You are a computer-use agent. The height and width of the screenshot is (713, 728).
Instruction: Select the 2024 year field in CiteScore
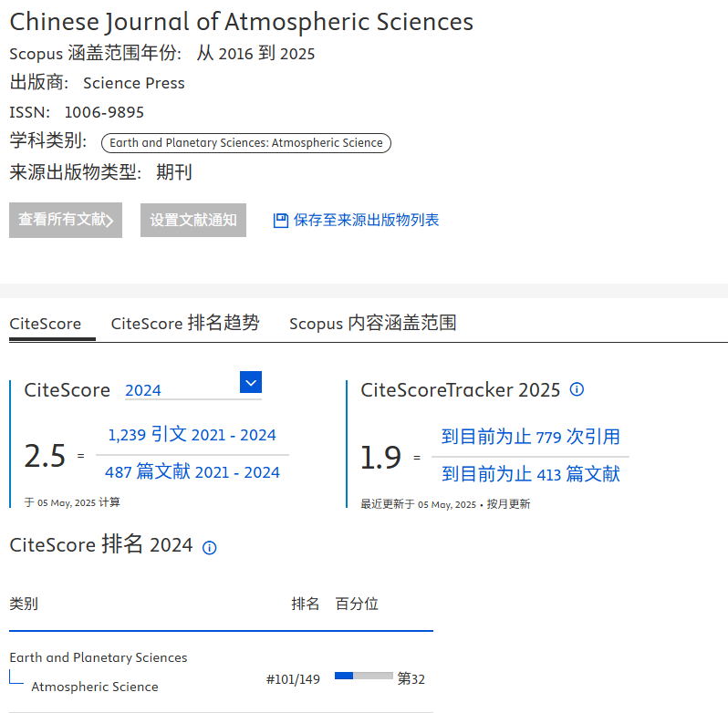(181, 390)
